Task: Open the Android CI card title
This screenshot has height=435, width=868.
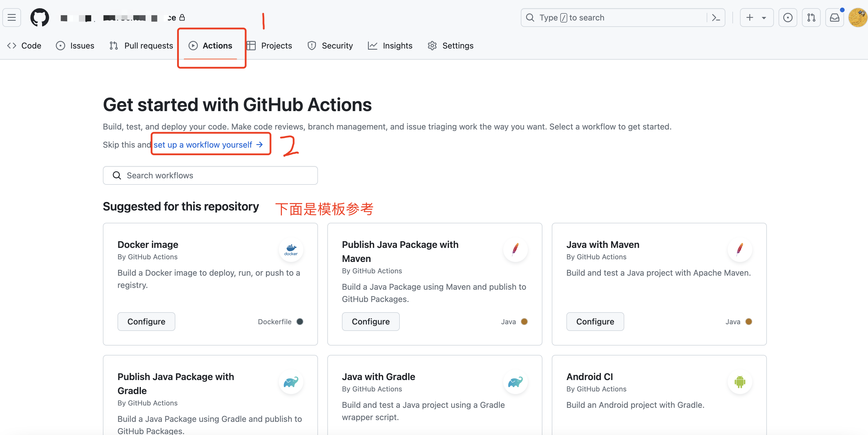Action: tap(590, 376)
